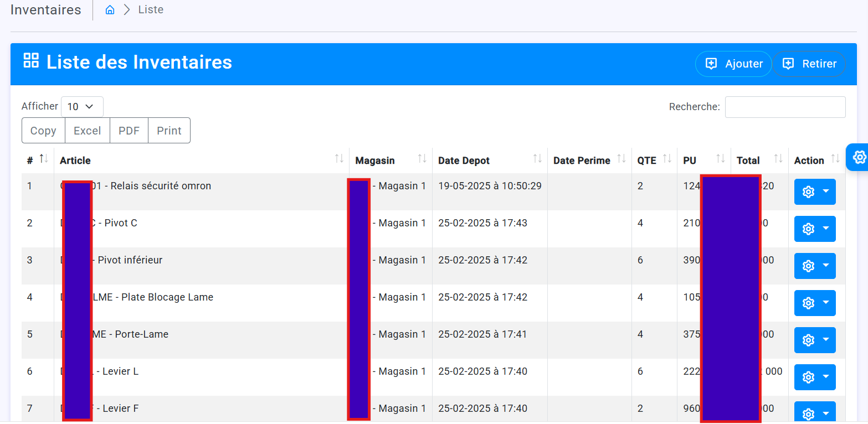Click inside the Recherche search field
The height and width of the screenshot is (424, 868).
pos(784,106)
